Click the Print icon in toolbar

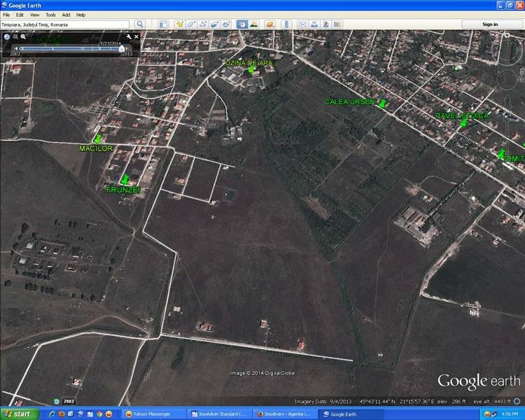coord(314,24)
